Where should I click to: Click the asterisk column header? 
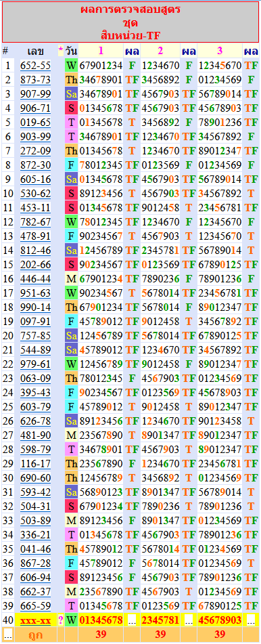pyautogui.click(x=61, y=51)
